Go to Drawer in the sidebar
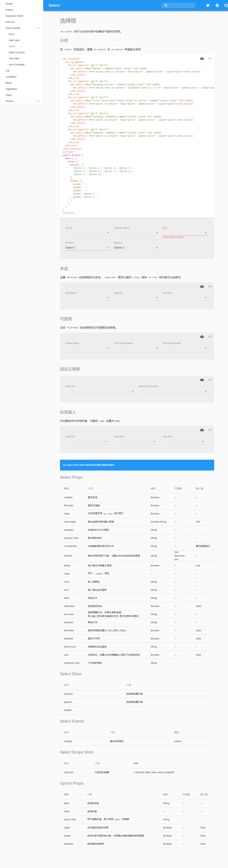The height and width of the screenshot is (868, 228). (x=9, y=10)
